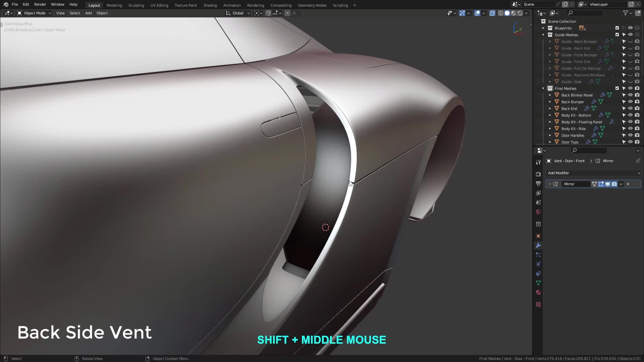Switch to the Shading workspace tab

pyautogui.click(x=210, y=5)
